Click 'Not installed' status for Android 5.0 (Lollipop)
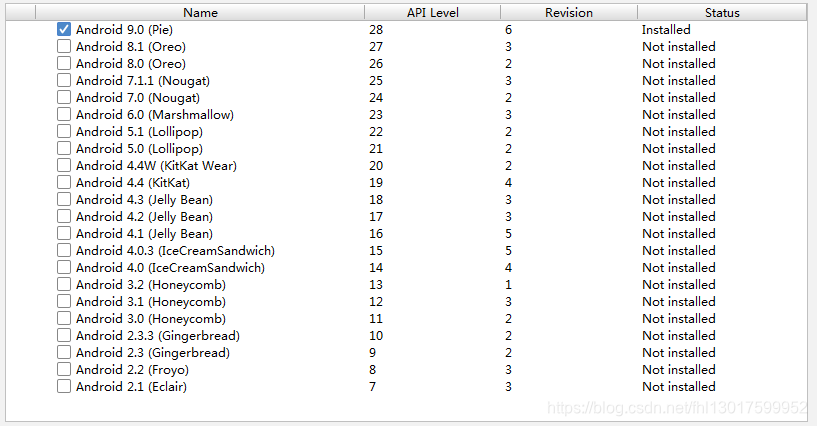Viewport: 817px width, 426px height. [678, 148]
